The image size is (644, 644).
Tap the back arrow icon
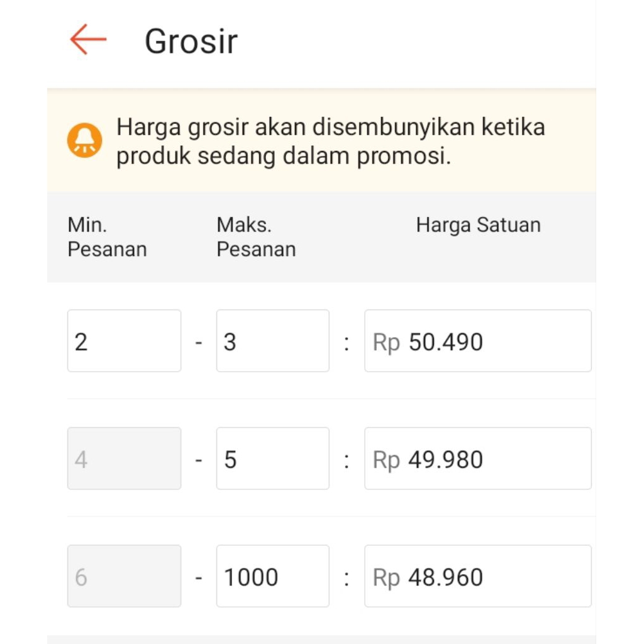pyautogui.click(x=88, y=40)
